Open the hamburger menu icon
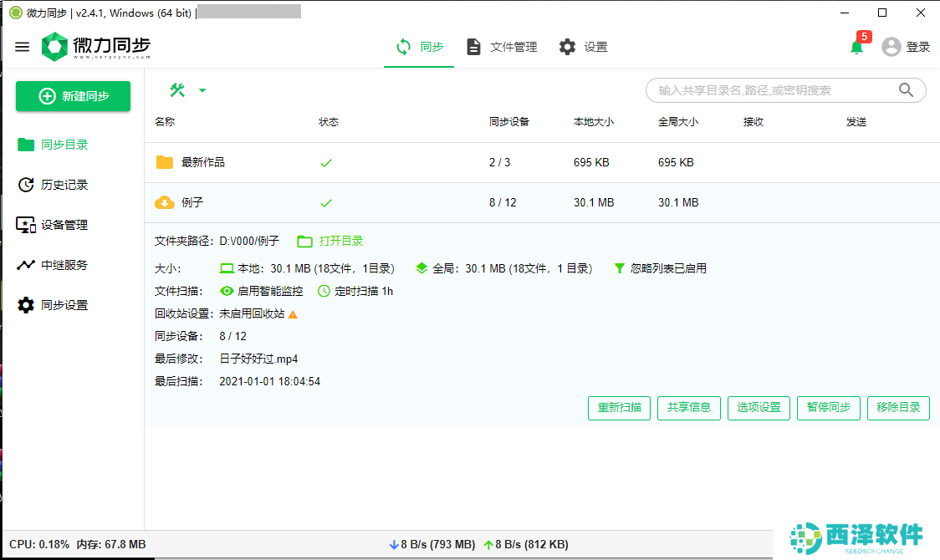940x560 pixels. coord(23,47)
